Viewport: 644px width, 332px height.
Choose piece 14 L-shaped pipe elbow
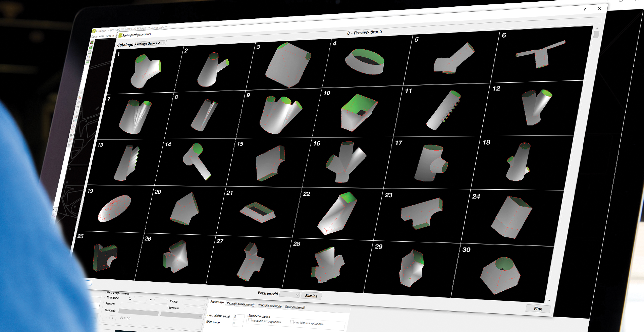(198, 162)
